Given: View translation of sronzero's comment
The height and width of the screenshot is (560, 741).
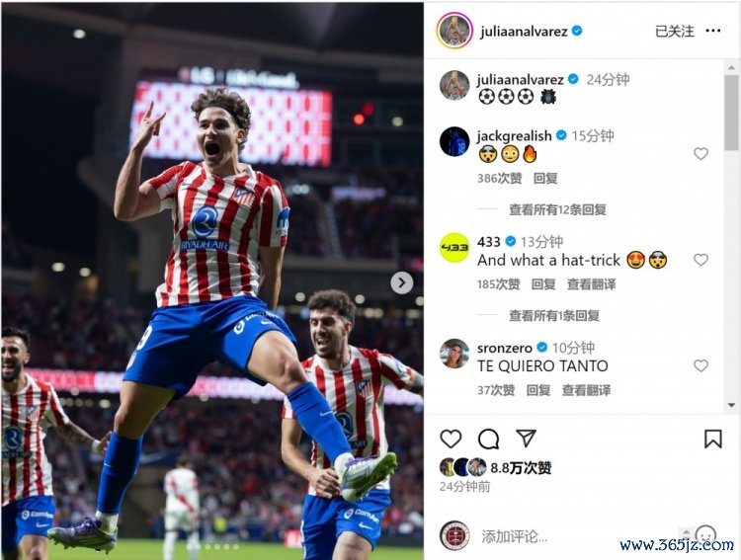Looking at the screenshot, I should (586, 390).
